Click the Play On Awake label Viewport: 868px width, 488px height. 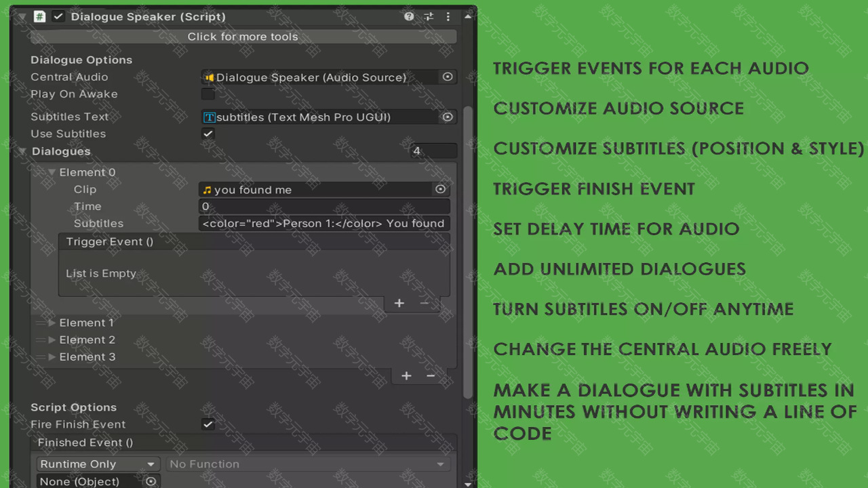[74, 94]
